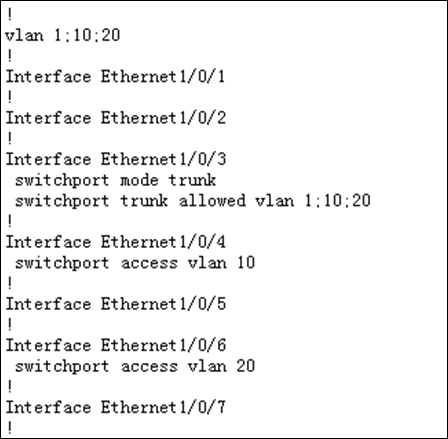Click the number 20 after access vlan

click(x=246, y=366)
